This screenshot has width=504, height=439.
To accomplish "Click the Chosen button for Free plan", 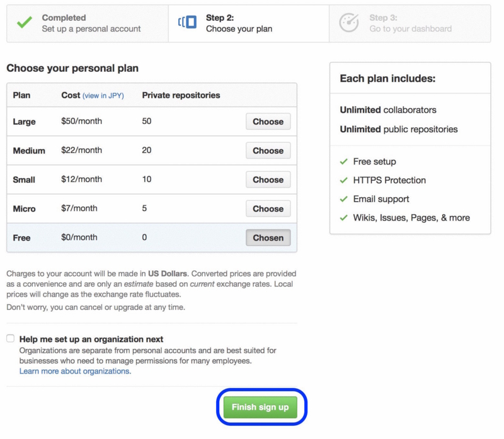I will coord(268,237).
